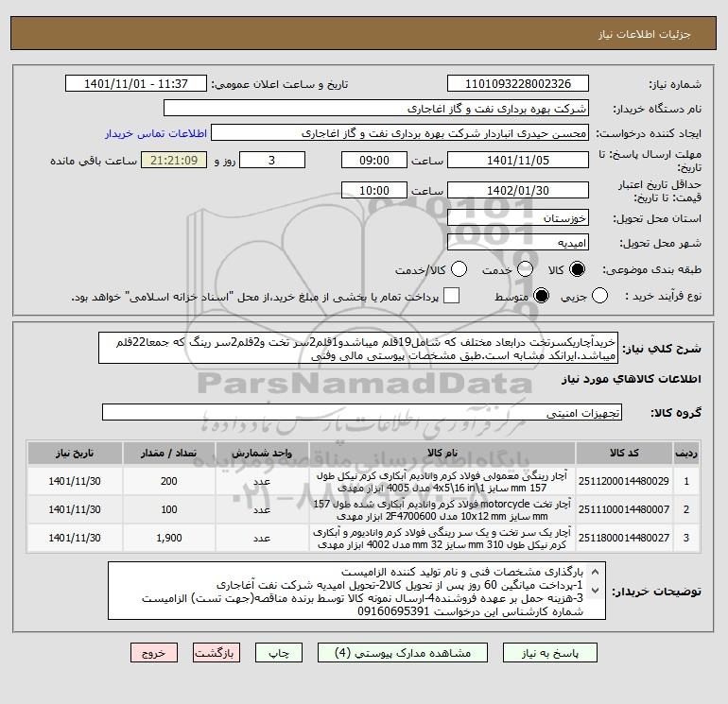This screenshot has width=728, height=704.
Task: Click product code 2511800014480027
Action: click(x=624, y=538)
